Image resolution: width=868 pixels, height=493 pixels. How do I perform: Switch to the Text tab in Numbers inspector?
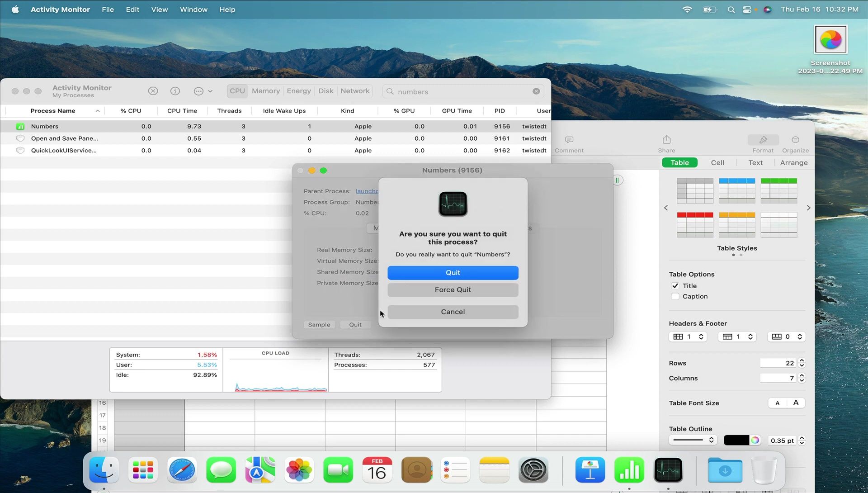(755, 163)
